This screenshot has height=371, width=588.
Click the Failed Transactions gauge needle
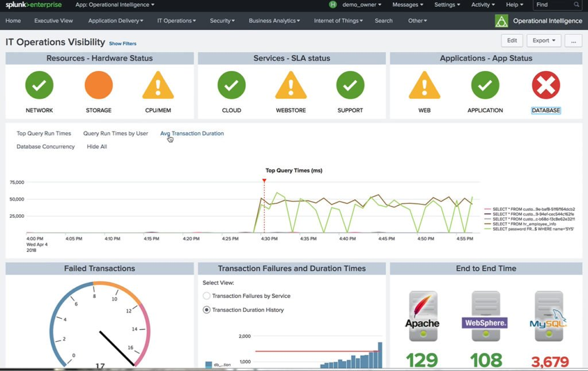pyautogui.click(x=117, y=348)
